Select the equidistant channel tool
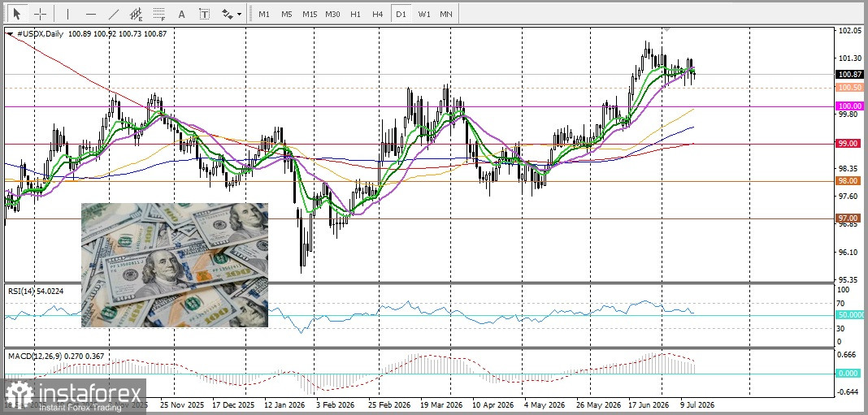The image size is (868, 415). pos(137,14)
